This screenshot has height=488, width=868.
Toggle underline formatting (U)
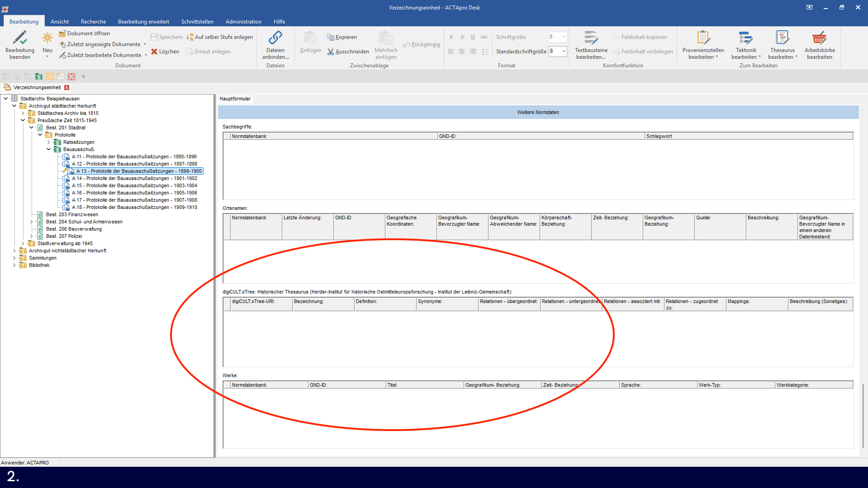coord(473,37)
